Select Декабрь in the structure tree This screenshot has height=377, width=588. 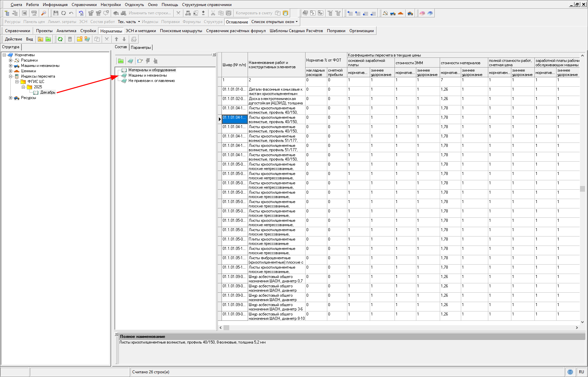coord(48,92)
